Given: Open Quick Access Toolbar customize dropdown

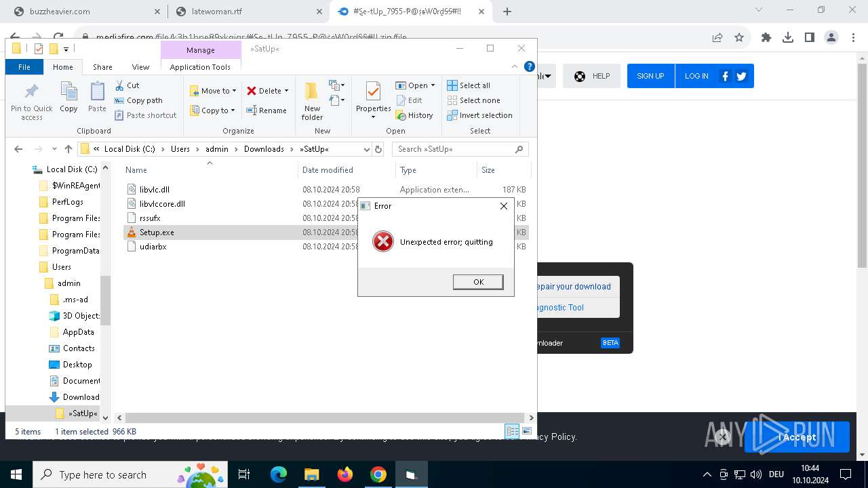Looking at the screenshot, I should coord(66,49).
